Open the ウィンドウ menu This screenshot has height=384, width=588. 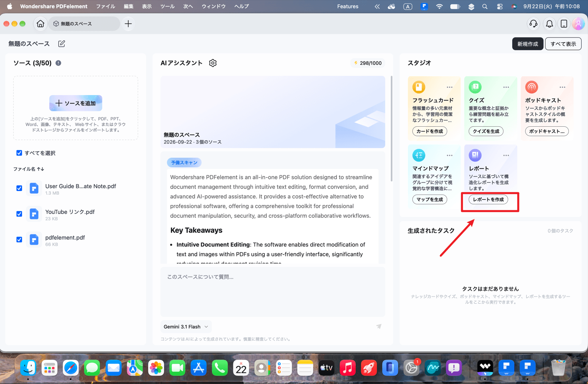214,6
